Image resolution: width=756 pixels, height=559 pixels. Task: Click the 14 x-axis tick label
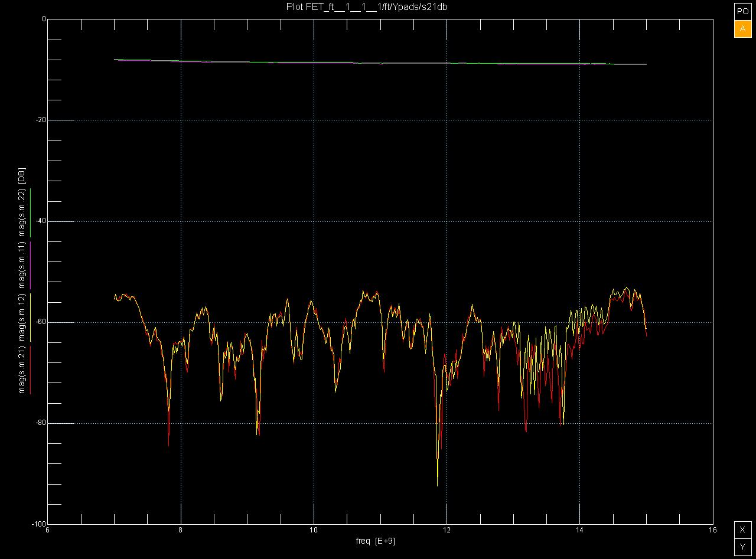pyautogui.click(x=580, y=529)
